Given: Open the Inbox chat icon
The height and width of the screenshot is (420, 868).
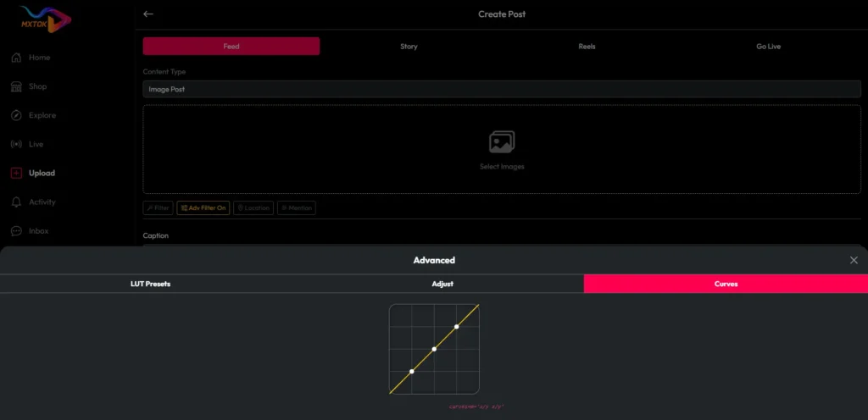Looking at the screenshot, I should point(17,231).
